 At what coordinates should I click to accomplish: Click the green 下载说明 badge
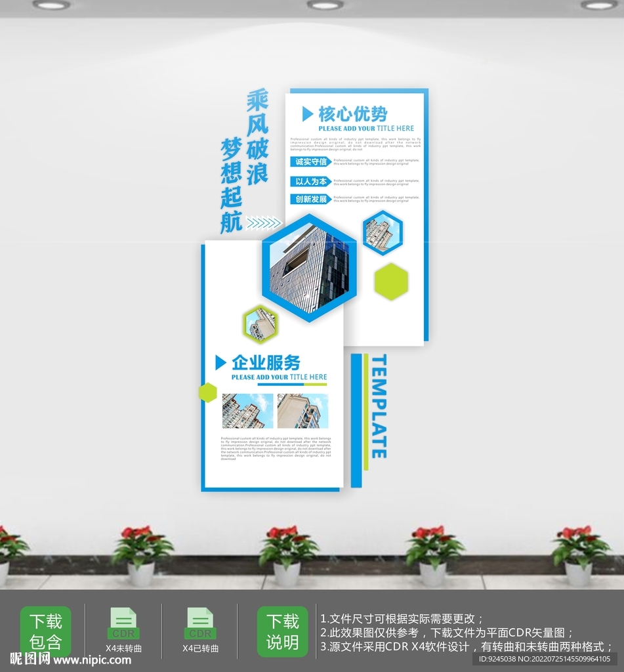[x=285, y=631]
